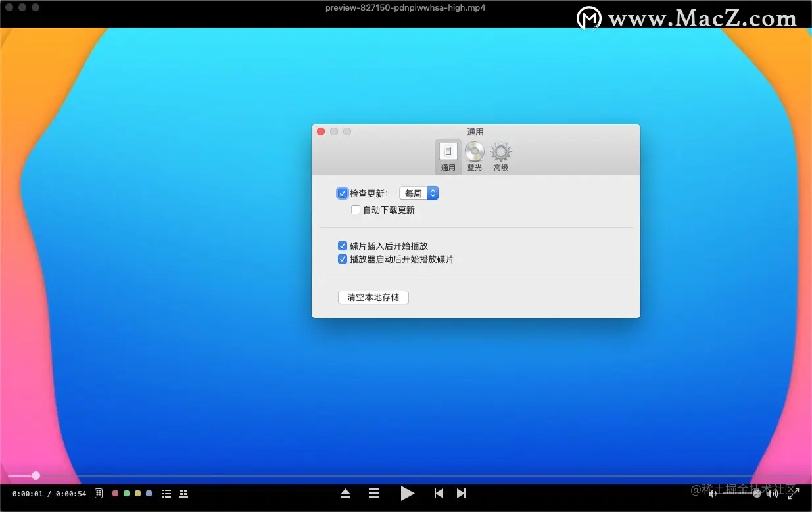Toggle 碟片插入后开始播放 checkbox
This screenshot has height=512, width=812.
click(343, 246)
